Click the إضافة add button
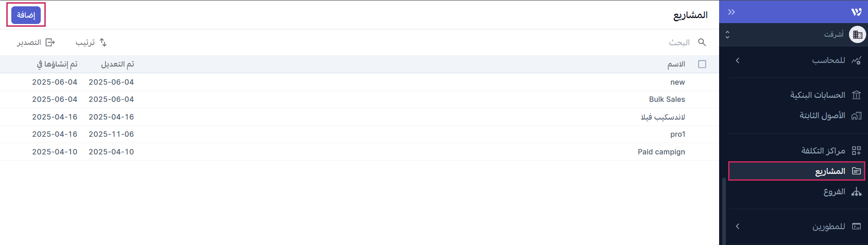Viewport: 868px width, 245px height. (x=26, y=15)
